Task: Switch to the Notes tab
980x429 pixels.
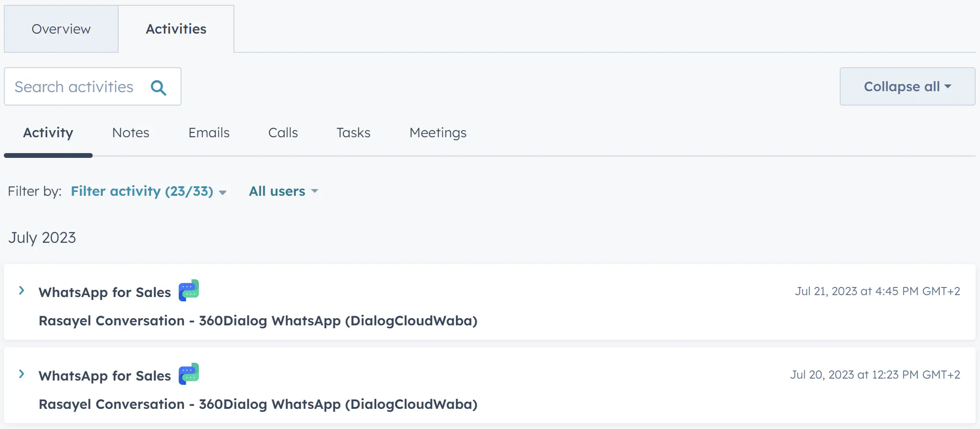Action: 131,132
